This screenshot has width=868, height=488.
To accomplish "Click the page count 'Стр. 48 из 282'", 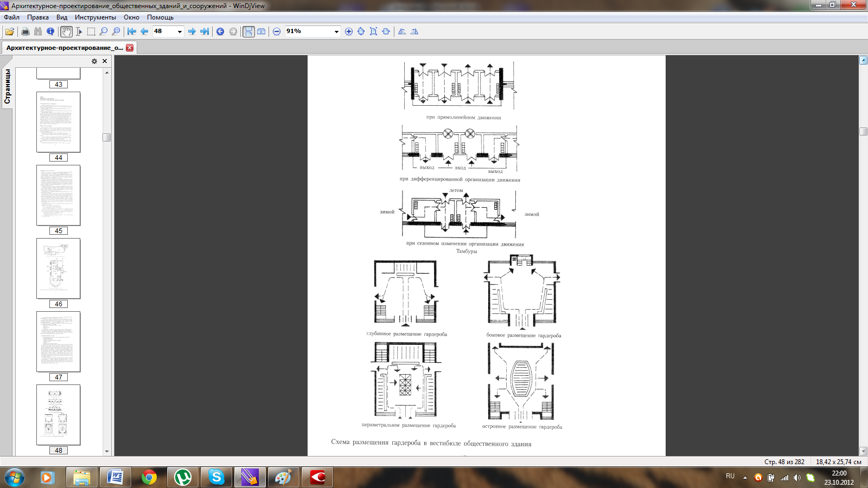I will pyautogui.click(x=784, y=462).
